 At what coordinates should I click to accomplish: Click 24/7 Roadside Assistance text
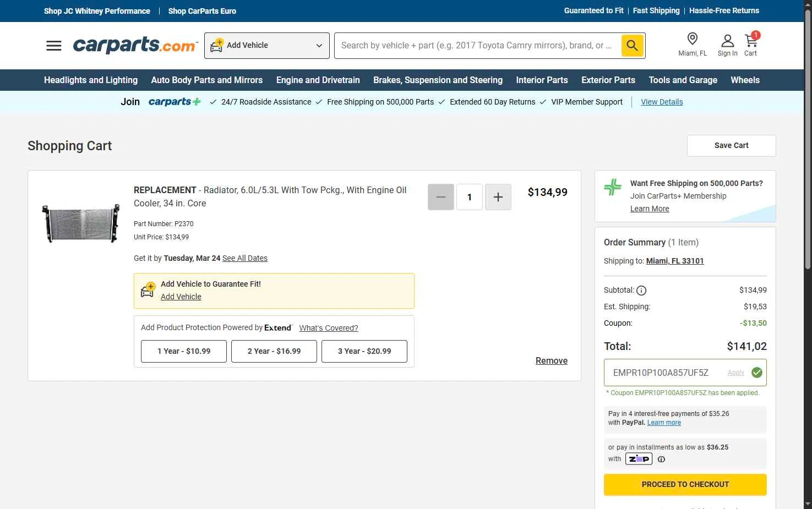coord(266,102)
